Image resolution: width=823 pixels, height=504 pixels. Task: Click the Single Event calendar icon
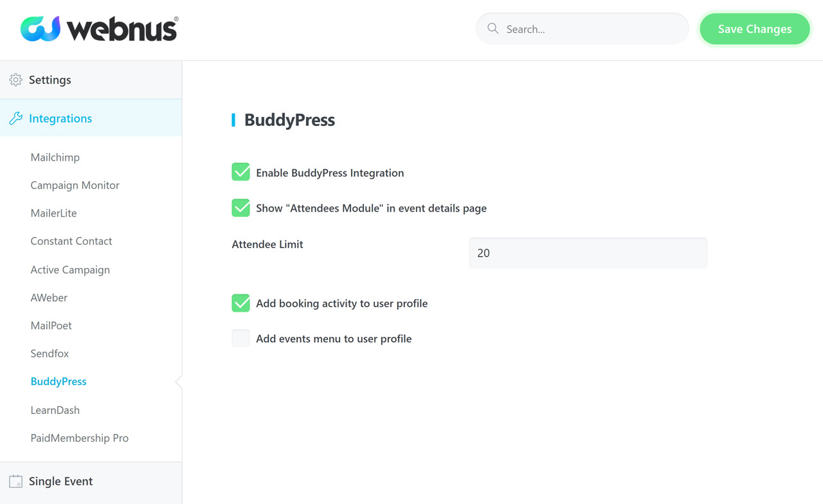16,481
